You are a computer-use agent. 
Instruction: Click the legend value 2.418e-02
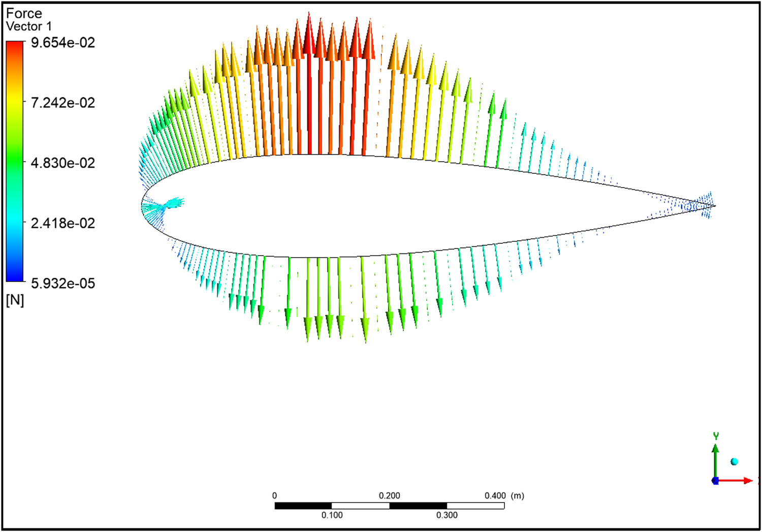coord(63,223)
